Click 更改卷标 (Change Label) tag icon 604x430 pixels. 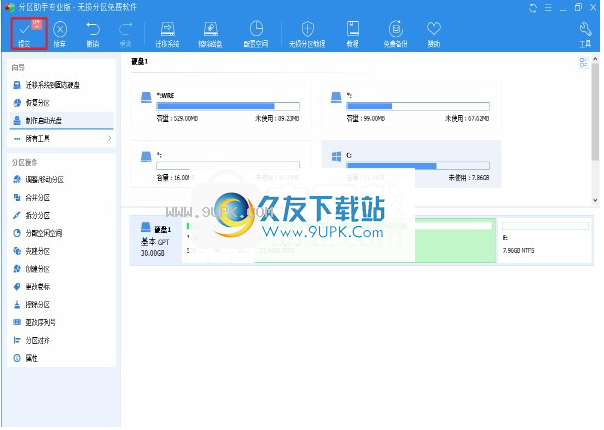pos(17,287)
